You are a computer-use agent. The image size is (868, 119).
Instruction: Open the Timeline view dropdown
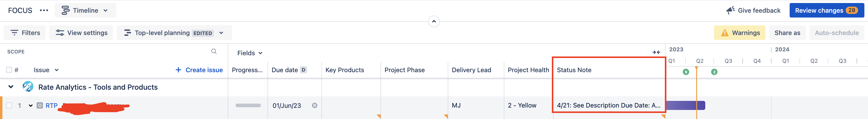85,11
